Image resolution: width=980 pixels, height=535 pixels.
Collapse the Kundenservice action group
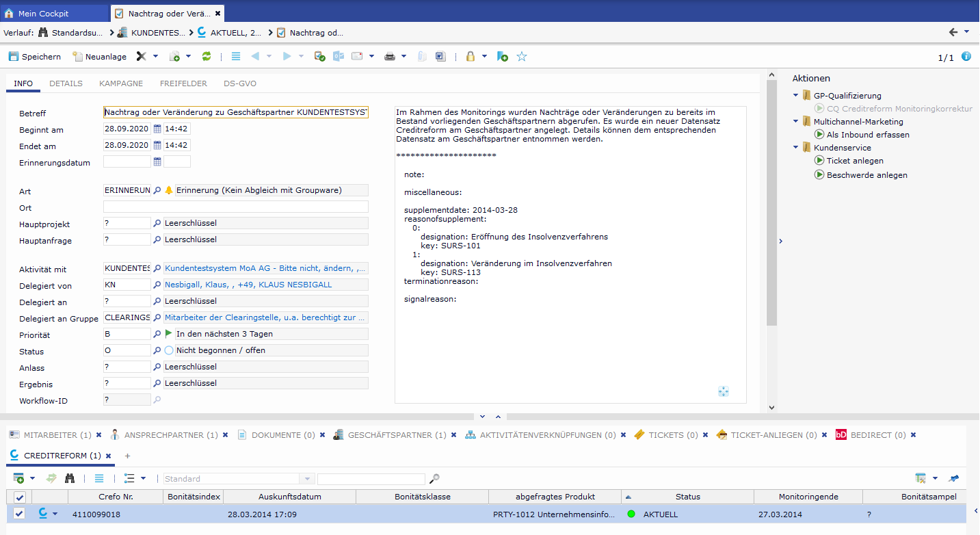(796, 148)
